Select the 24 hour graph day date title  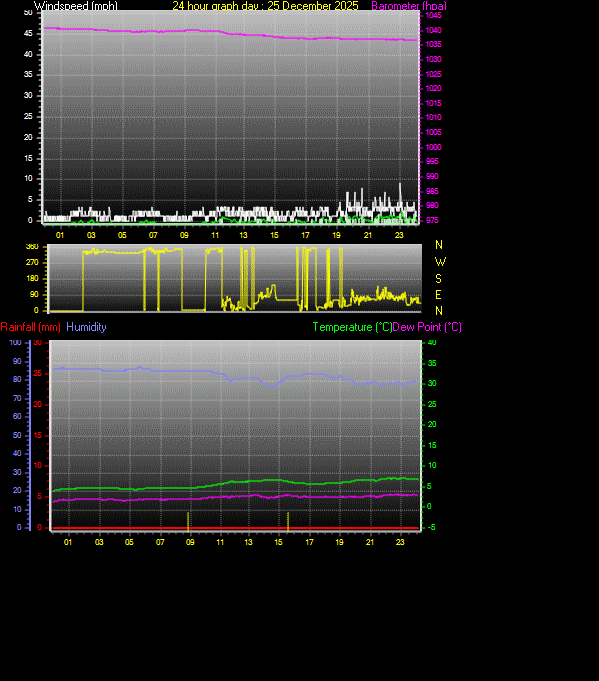coord(265,6)
